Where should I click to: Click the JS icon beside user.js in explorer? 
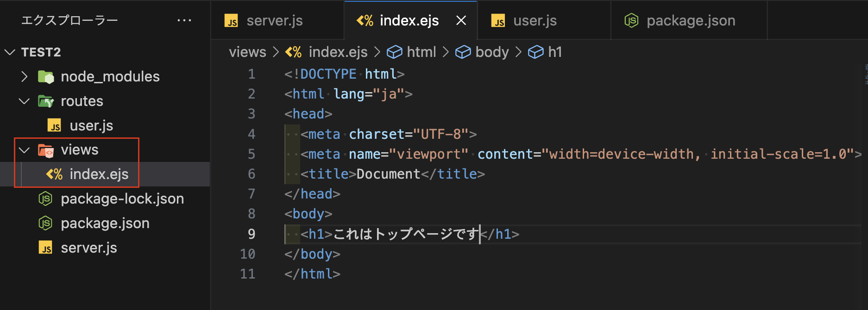[54, 126]
